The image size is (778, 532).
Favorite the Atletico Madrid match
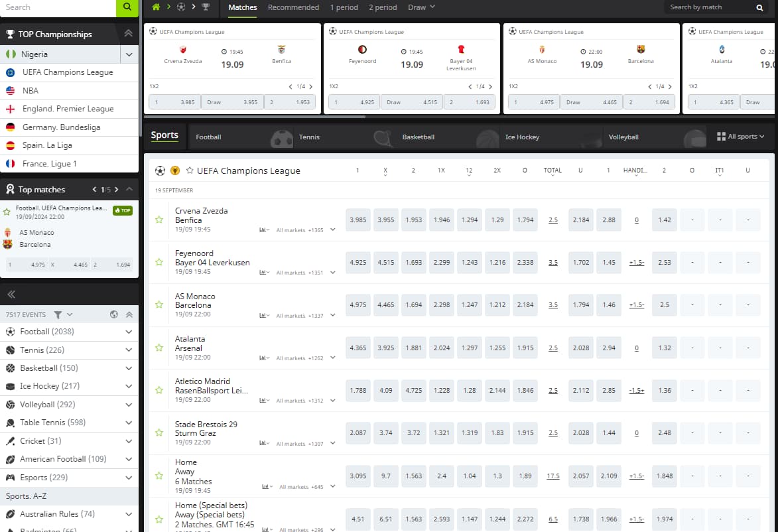pyautogui.click(x=159, y=390)
